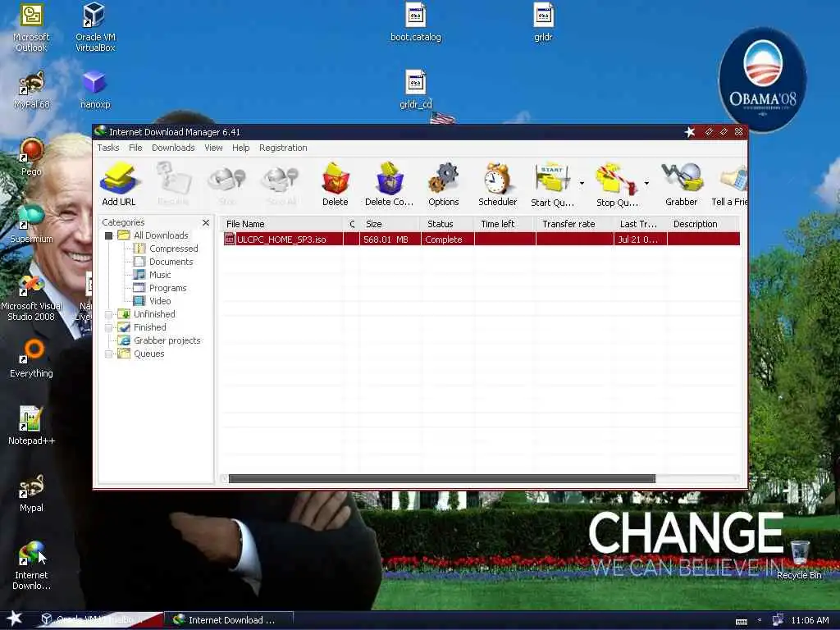This screenshot has height=630, width=840.
Task: Select nanoxp desktop icon
Action: pos(95,90)
